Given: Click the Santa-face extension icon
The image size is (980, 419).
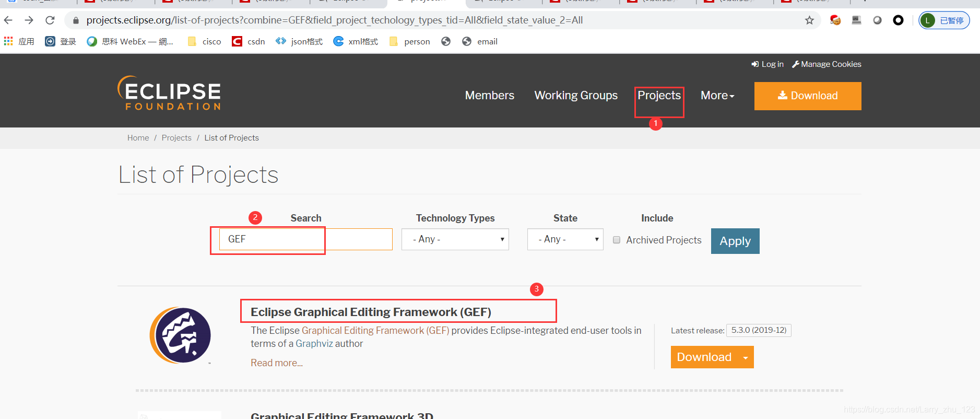Looking at the screenshot, I should coord(835,20).
